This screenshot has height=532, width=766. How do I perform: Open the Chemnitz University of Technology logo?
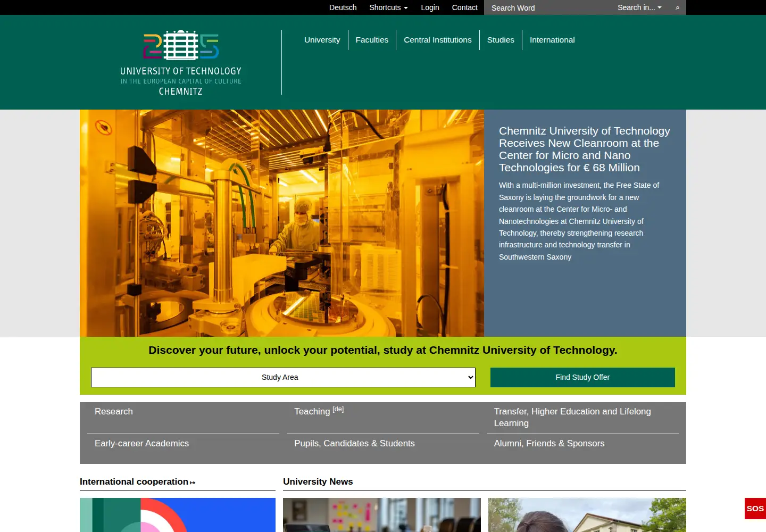tap(181, 63)
